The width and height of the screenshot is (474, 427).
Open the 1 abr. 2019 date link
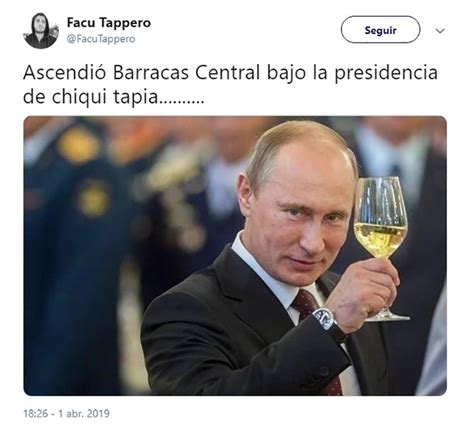pyautogui.click(x=84, y=414)
